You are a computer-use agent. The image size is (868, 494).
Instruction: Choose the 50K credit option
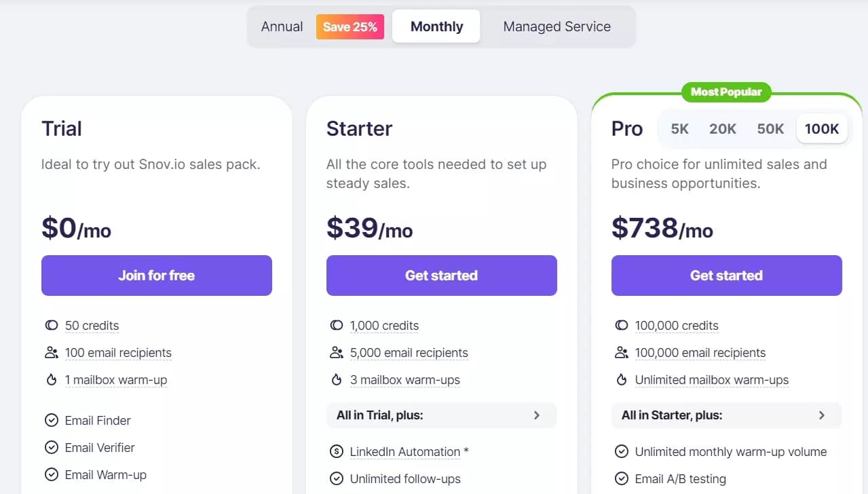pos(770,128)
